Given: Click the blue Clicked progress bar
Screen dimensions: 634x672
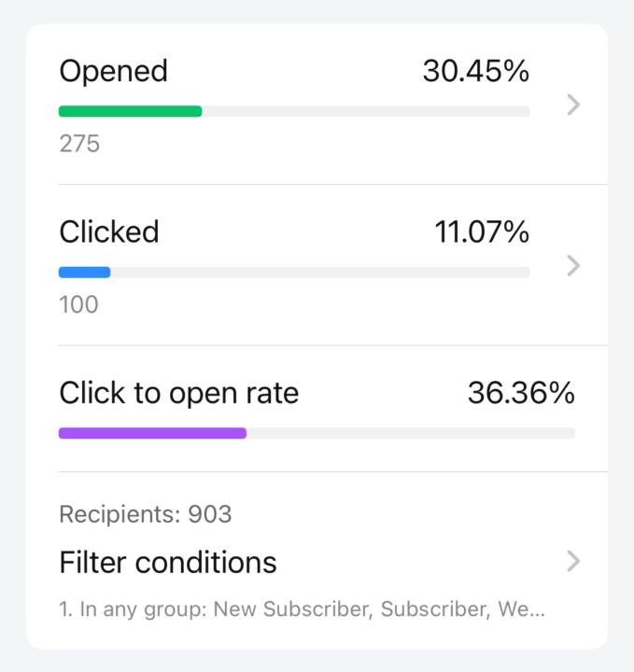Looking at the screenshot, I should pyautogui.click(x=84, y=273).
